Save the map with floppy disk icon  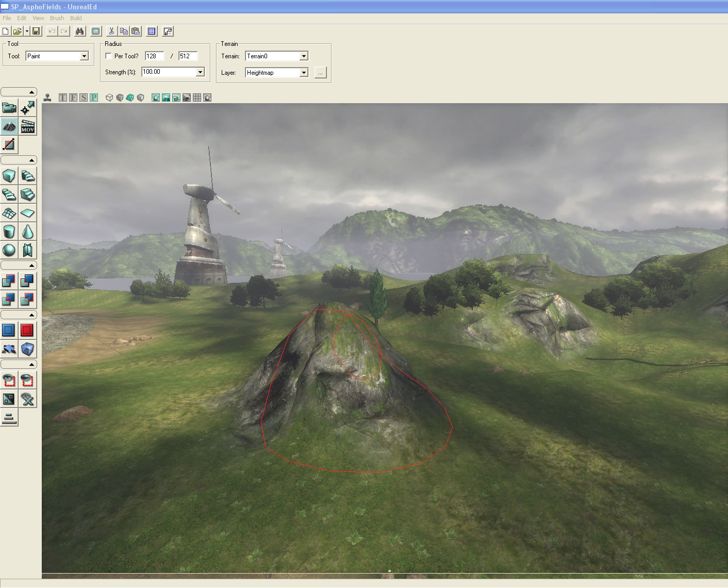tap(36, 31)
